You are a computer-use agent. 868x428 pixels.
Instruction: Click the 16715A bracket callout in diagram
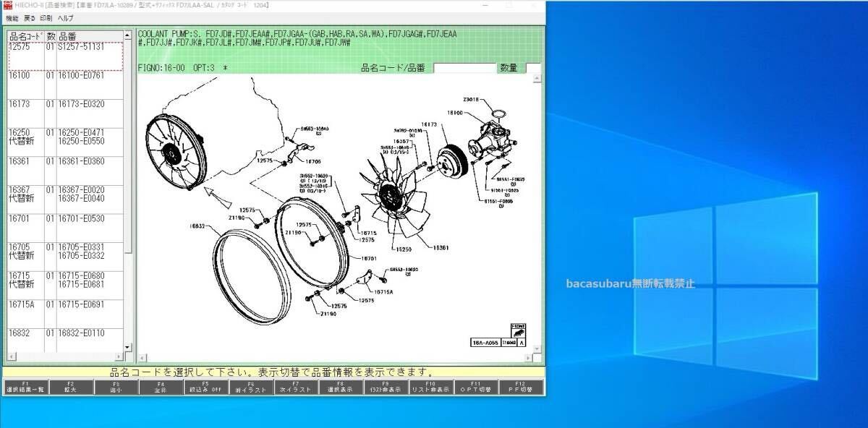[x=383, y=291]
